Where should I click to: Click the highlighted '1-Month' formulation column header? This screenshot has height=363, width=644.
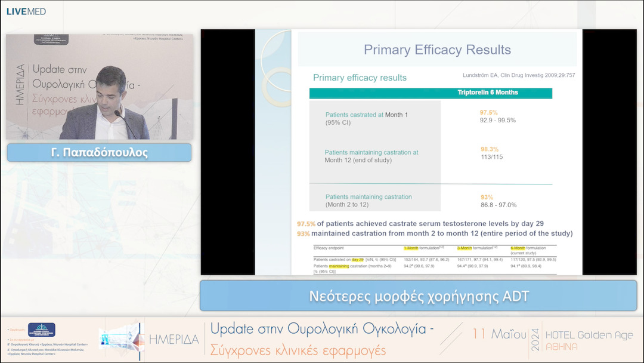point(411,248)
